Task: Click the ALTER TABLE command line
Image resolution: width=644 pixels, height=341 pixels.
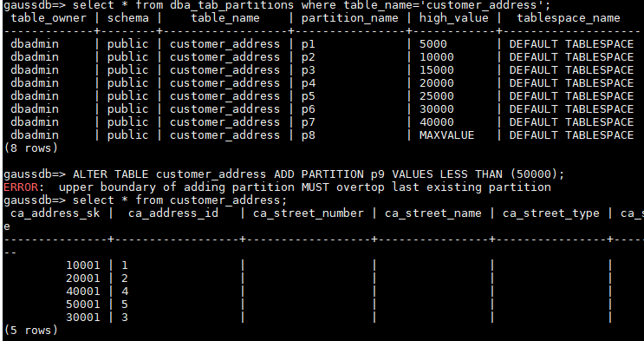Action: pyautogui.click(x=284, y=174)
